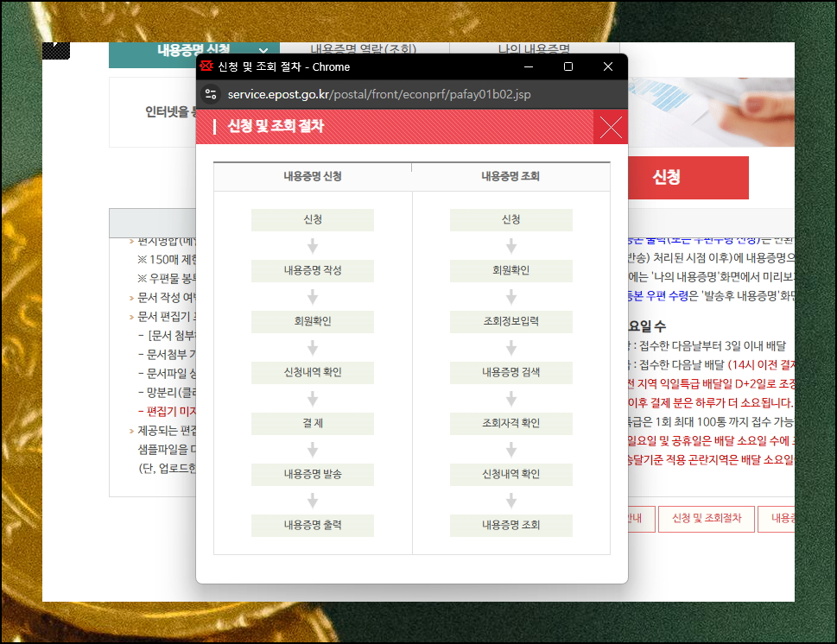
Task: Click the 신청내역 확인 step in 신청 column
Action: 313,372
